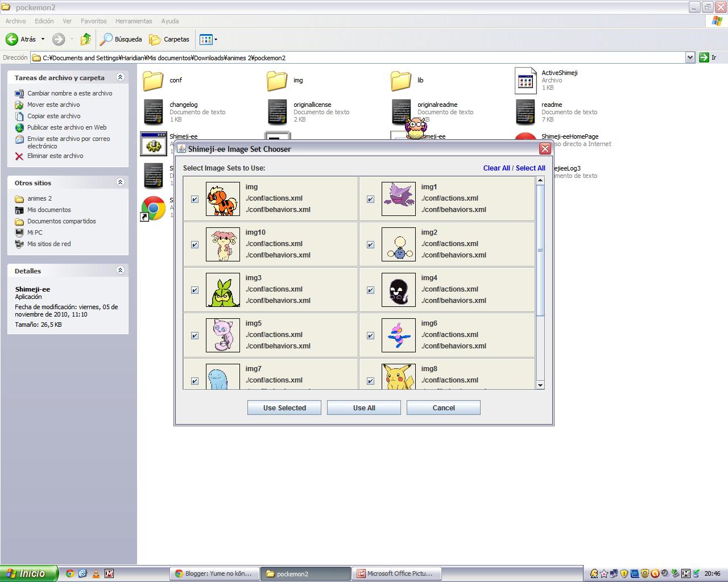Open the views dropdown arrow
Image resolution: width=728 pixels, height=582 pixels.
(x=216, y=39)
